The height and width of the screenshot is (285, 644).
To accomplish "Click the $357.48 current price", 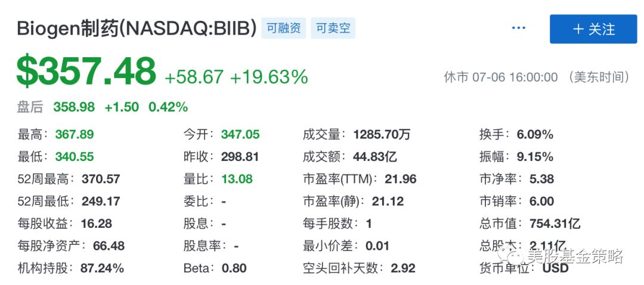I will 86,72.
